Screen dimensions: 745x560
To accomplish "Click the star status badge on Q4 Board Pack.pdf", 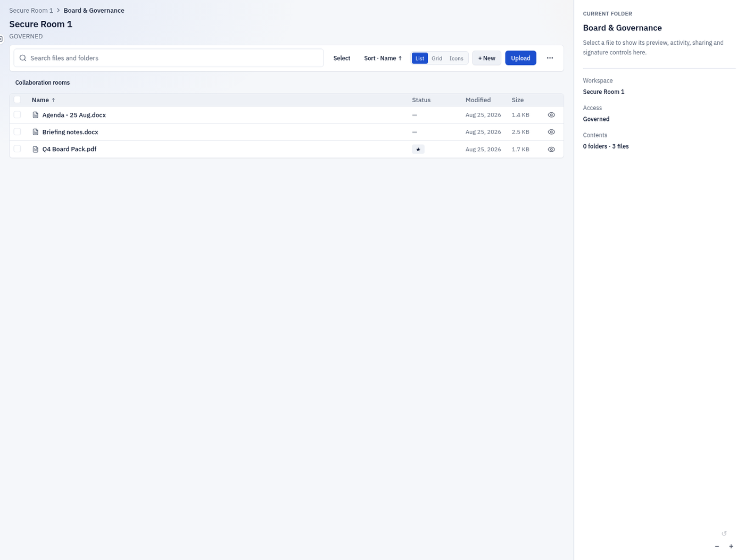I will click(418, 150).
